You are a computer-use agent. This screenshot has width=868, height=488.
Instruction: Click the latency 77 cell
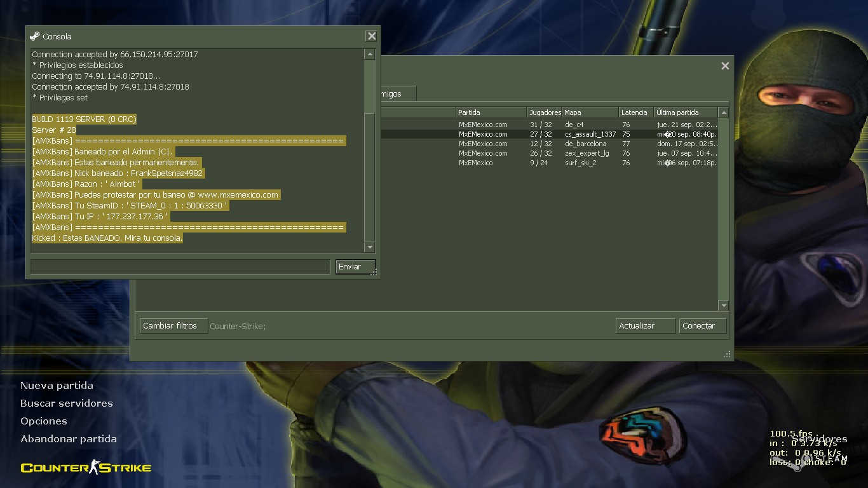(x=626, y=144)
